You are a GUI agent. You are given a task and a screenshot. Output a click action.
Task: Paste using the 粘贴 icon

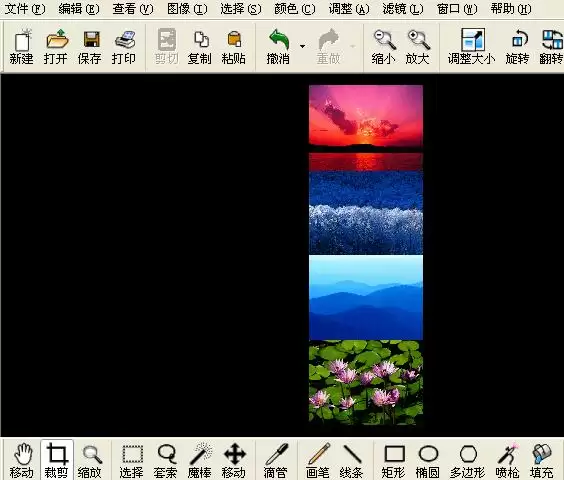click(x=234, y=47)
